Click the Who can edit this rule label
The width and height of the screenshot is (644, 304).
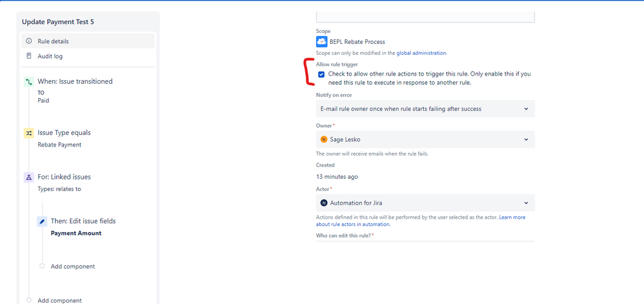click(x=343, y=236)
